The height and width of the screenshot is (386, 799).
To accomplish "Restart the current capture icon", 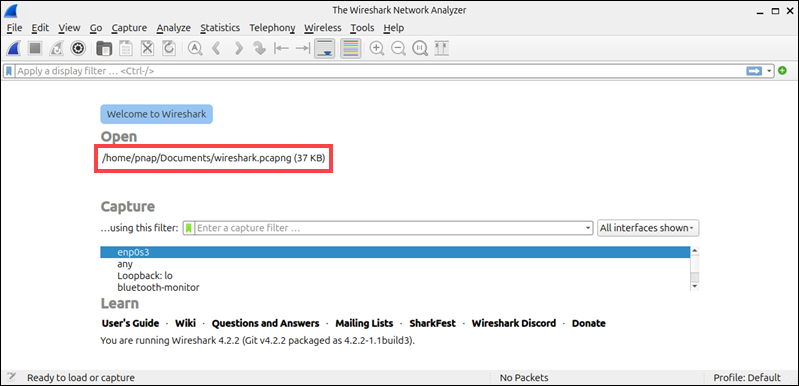I will pos(56,48).
